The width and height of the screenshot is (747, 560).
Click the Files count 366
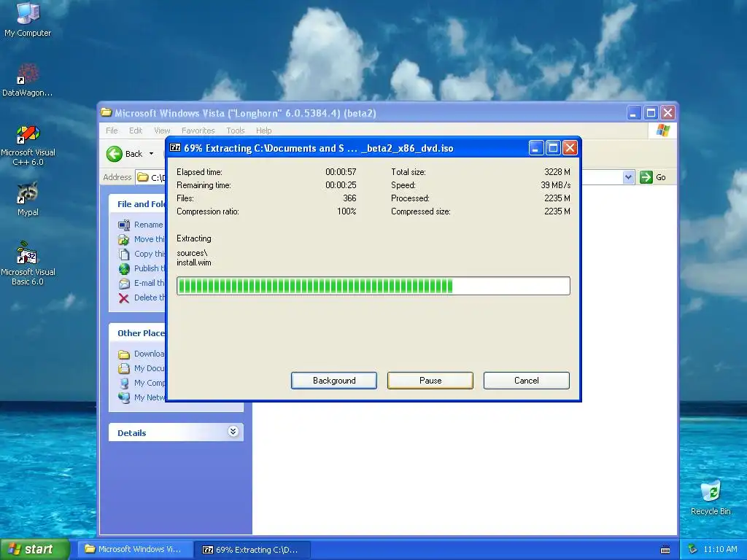point(349,198)
